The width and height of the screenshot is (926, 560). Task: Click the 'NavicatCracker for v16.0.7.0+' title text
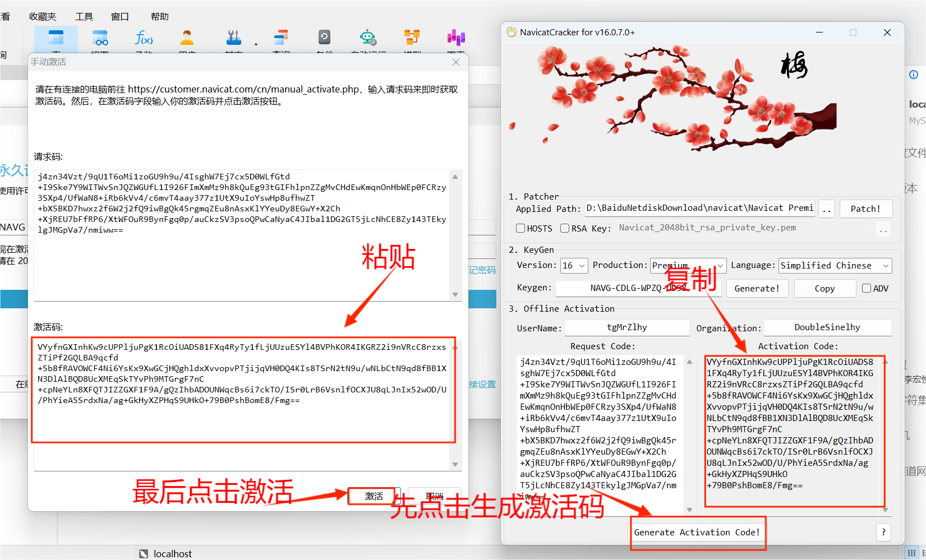(x=577, y=32)
